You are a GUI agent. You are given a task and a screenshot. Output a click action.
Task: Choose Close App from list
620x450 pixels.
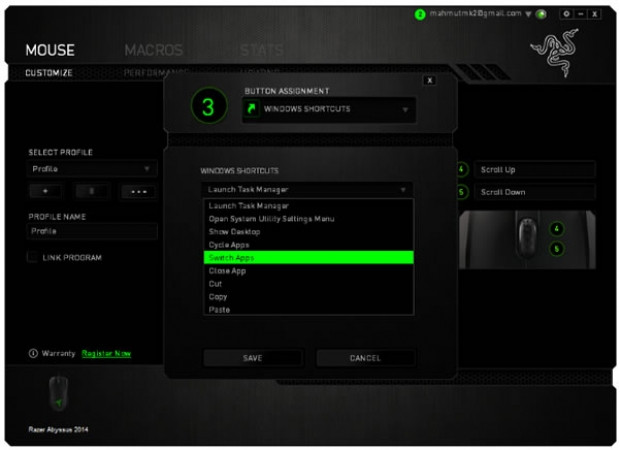308,271
